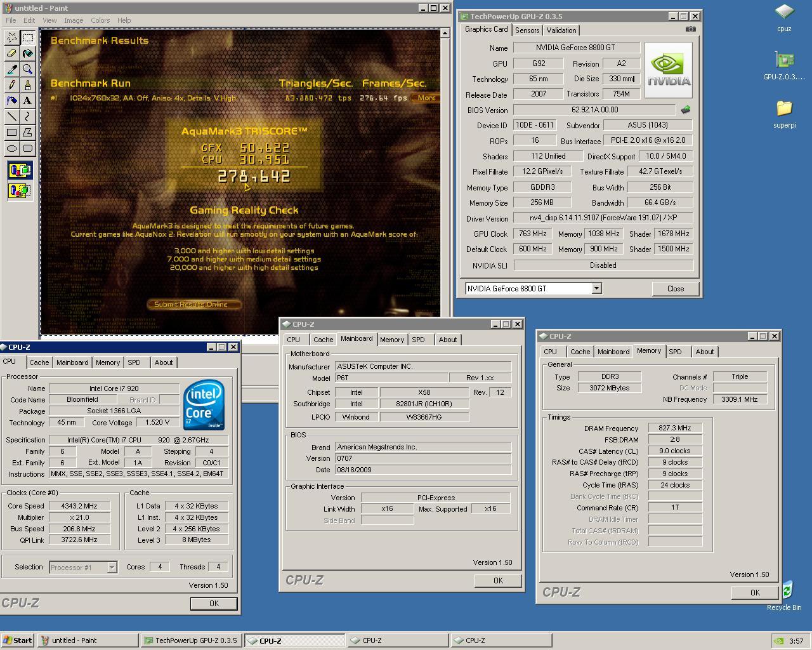Open the Processor #1 selection dropdown
This screenshot has width=812, height=650.
[x=112, y=567]
